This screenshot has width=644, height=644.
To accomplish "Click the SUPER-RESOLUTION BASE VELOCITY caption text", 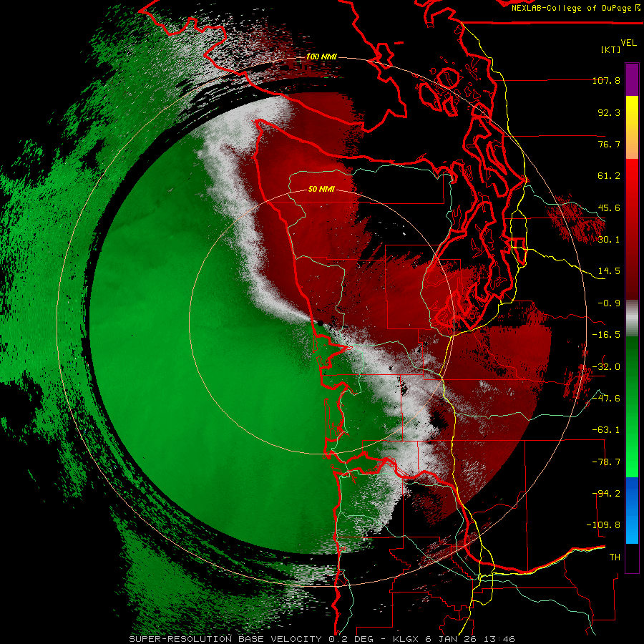I will coord(225,639).
